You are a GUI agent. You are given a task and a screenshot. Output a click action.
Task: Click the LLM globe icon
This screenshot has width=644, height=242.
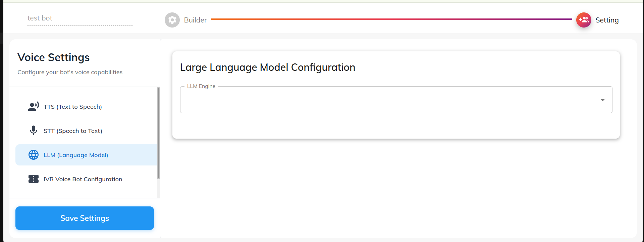tap(34, 155)
